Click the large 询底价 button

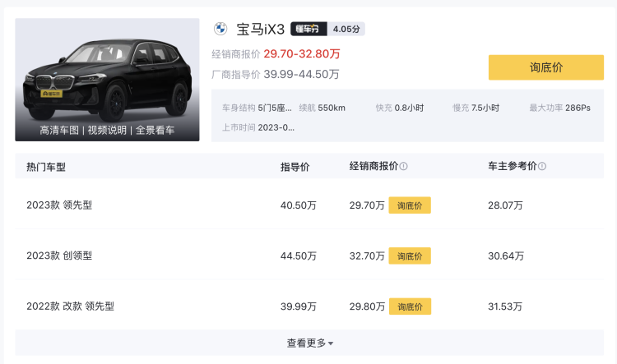tap(545, 67)
